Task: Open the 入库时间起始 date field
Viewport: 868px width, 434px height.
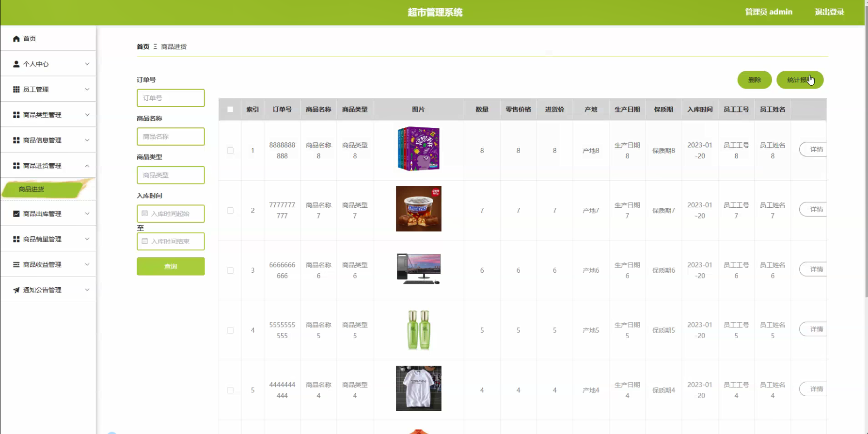Action: point(171,214)
